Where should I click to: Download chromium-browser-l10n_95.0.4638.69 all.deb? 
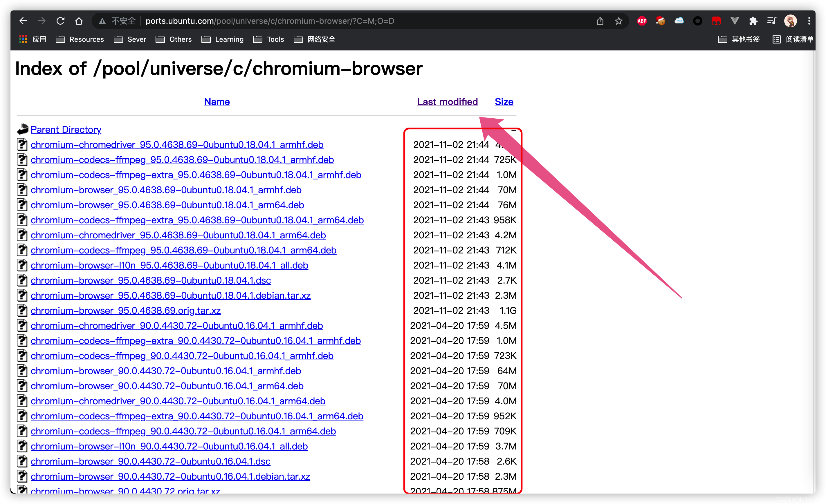pyautogui.click(x=169, y=265)
